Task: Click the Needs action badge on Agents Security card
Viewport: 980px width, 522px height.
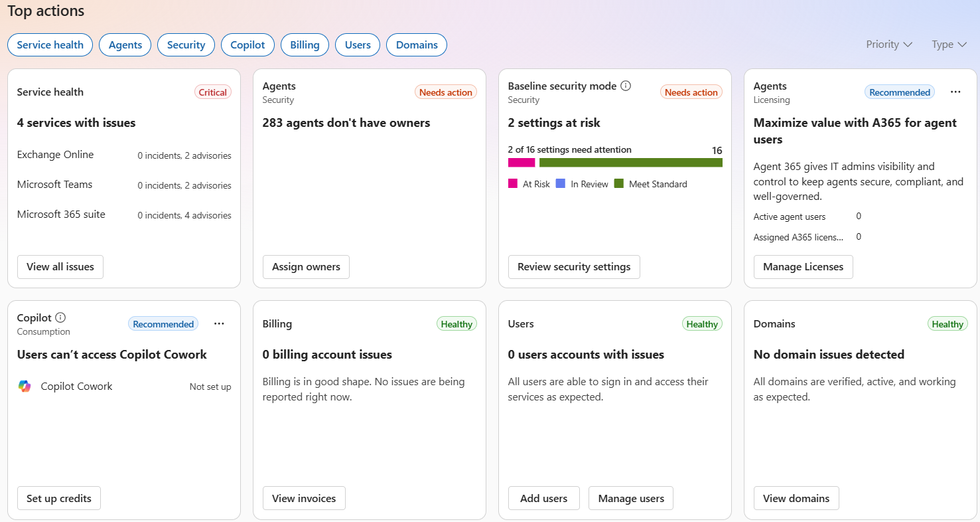Action: (446, 92)
